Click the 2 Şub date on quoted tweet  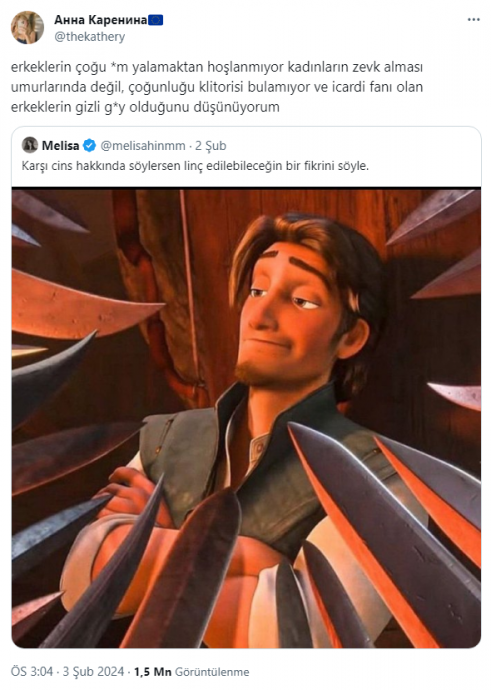[x=210, y=146]
